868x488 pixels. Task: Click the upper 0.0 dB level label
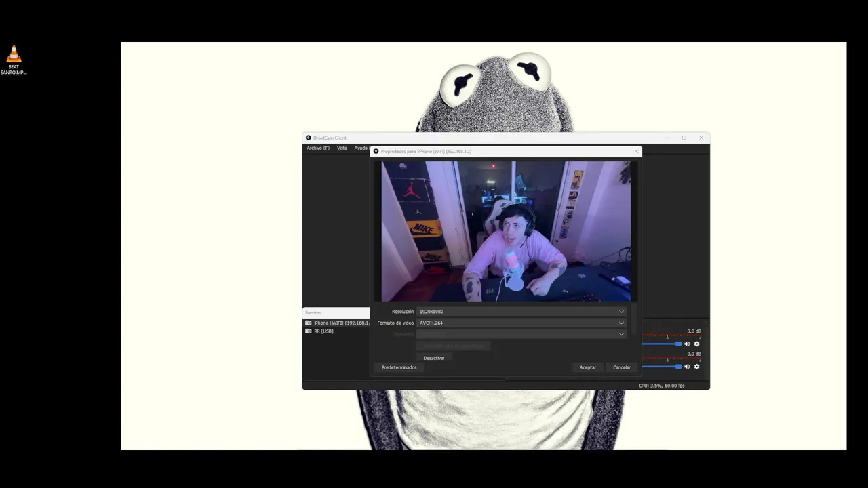click(694, 331)
